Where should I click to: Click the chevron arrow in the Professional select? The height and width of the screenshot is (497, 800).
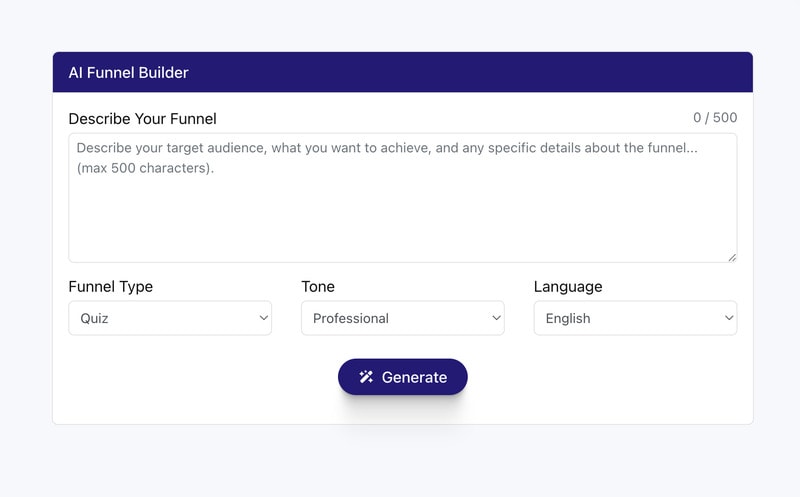[496, 318]
